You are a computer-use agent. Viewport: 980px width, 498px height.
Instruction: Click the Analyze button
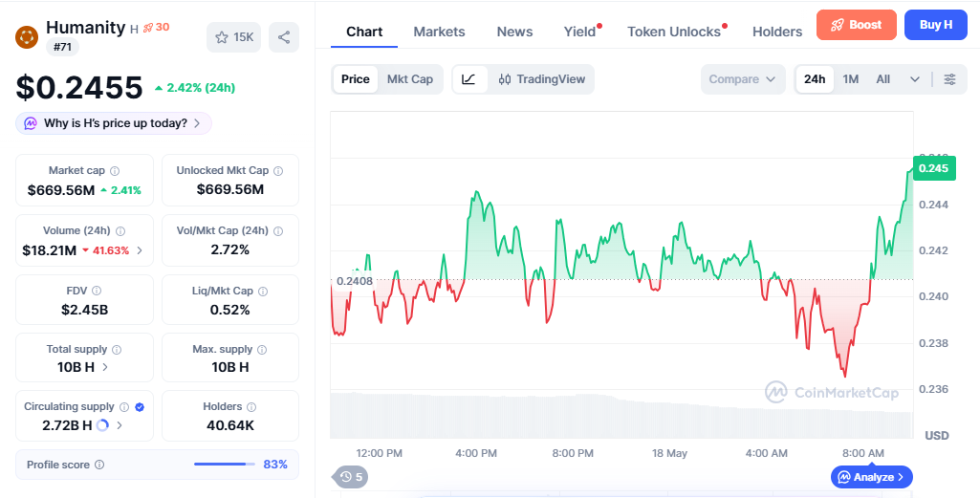pyautogui.click(x=871, y=477)
